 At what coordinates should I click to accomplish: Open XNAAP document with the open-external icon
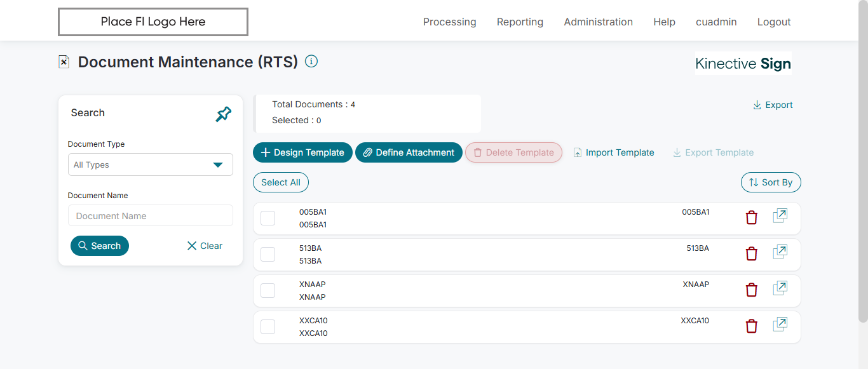(x=780, y=289)
